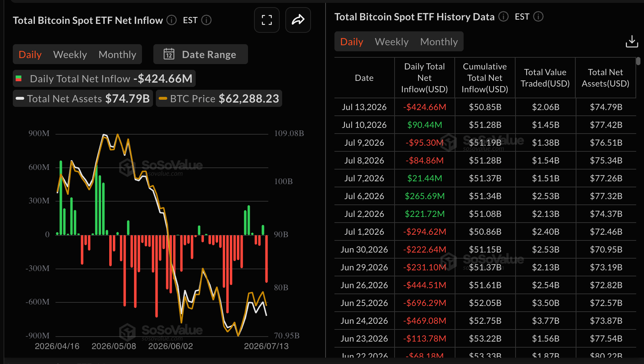Click the Jul 13,2026 date cell
Viewport: 644px width, 364px height.
click(x=364, y=107)
